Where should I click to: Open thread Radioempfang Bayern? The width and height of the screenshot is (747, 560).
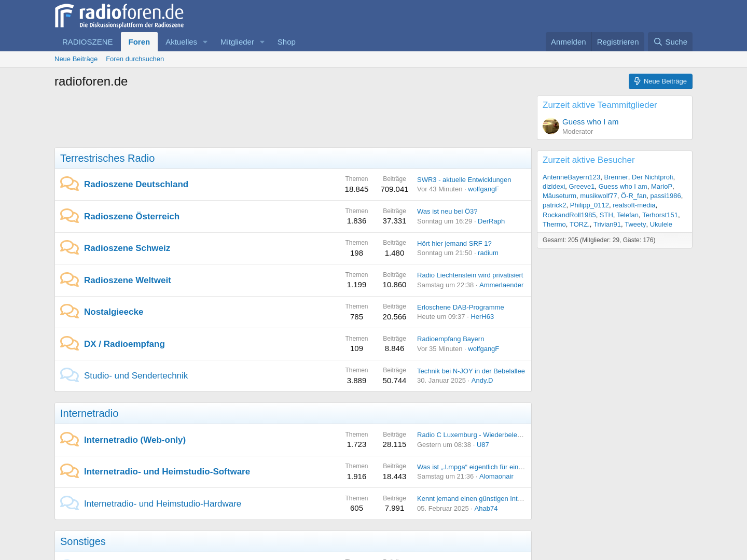point(450,339)
